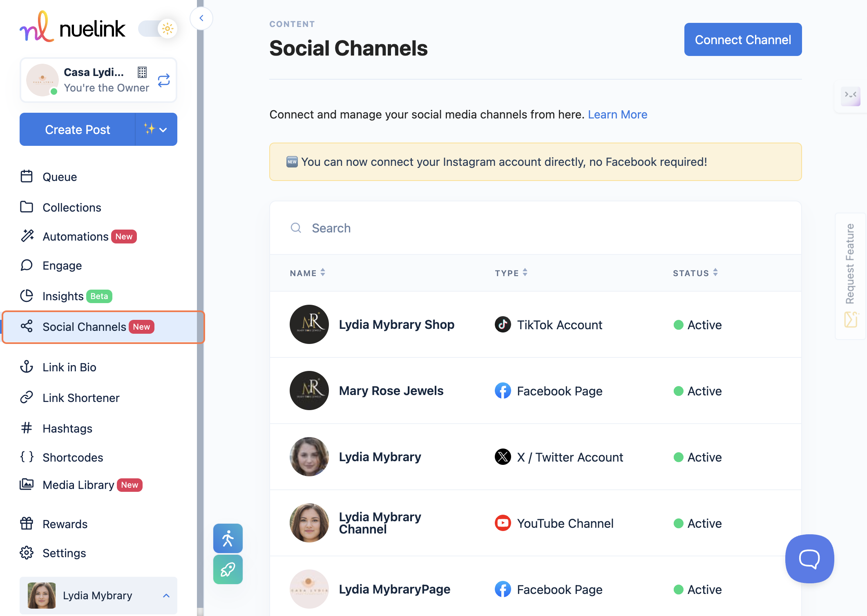Switch workspace using the swap arrows icon
This screenshot has width=867, height=616.
(x=164, y=80)
